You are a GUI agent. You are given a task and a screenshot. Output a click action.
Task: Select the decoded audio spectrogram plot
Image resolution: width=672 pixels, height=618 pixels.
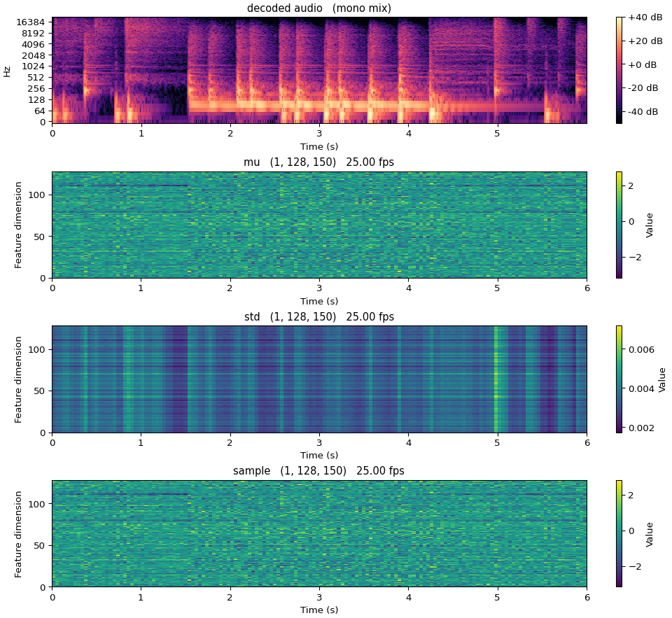click(319, 70)
